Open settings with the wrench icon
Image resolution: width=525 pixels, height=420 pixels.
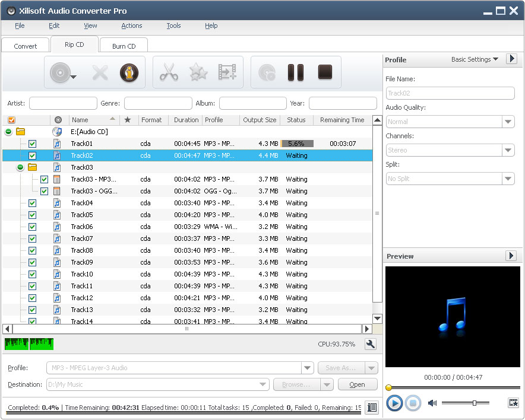point(370,343)
